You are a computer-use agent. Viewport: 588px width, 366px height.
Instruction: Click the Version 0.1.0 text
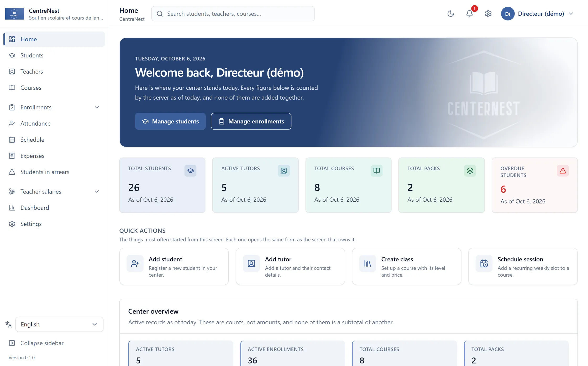point(22,358)
